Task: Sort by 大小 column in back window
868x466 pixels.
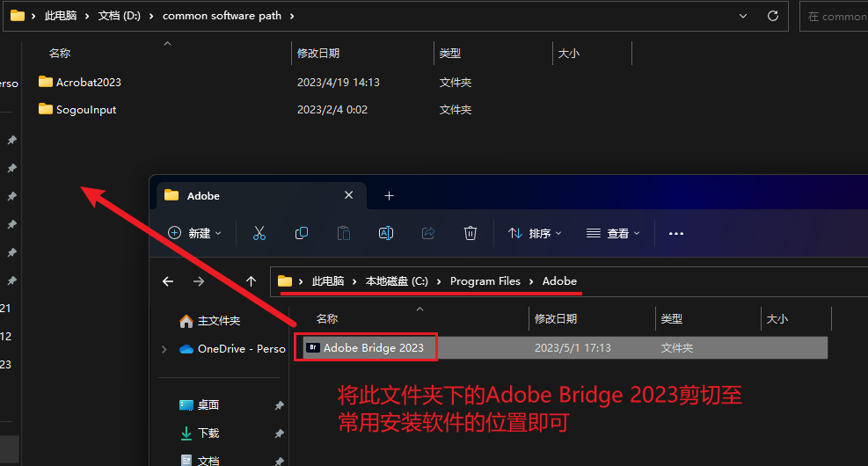Action: tap(568, 53)
